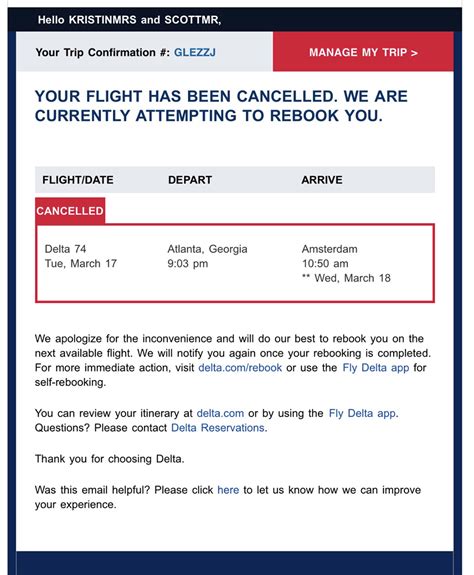Open Fly Delta app link for self-rebooking

point(376,367)
